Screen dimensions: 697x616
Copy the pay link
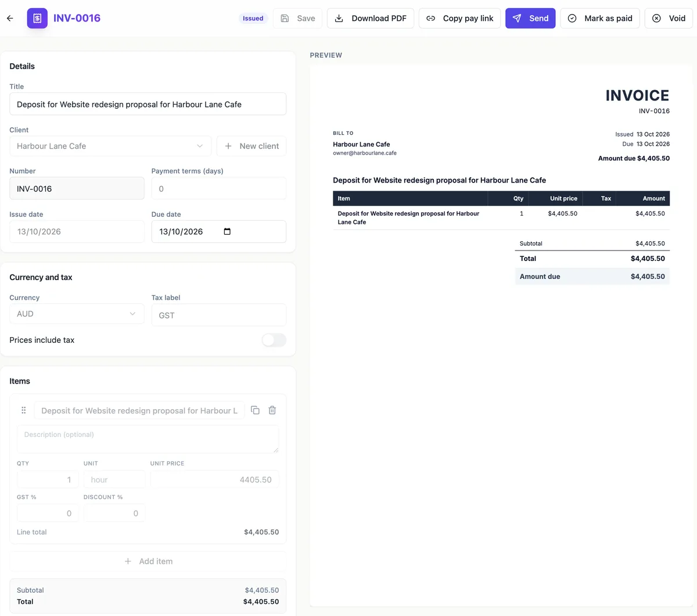459,18
